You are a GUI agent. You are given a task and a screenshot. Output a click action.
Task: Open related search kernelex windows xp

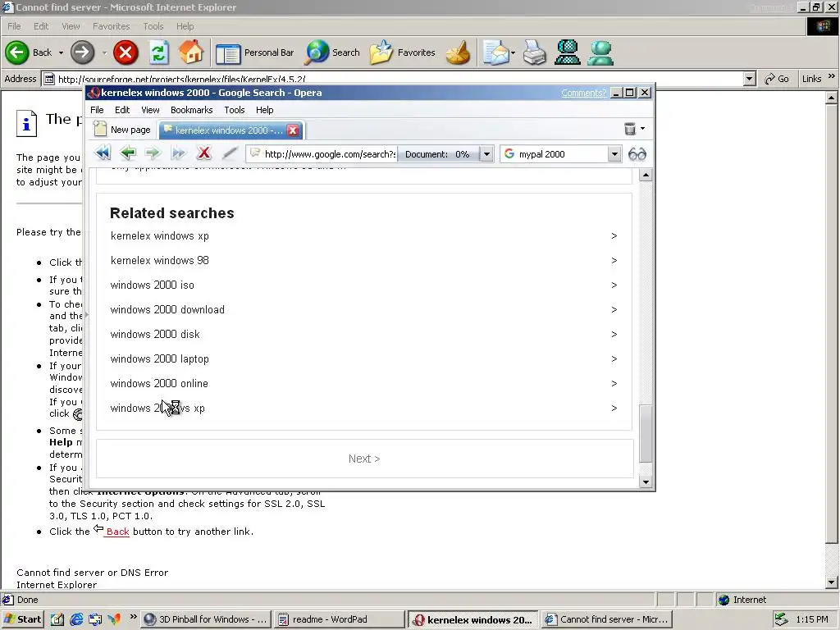coord(160,235)
